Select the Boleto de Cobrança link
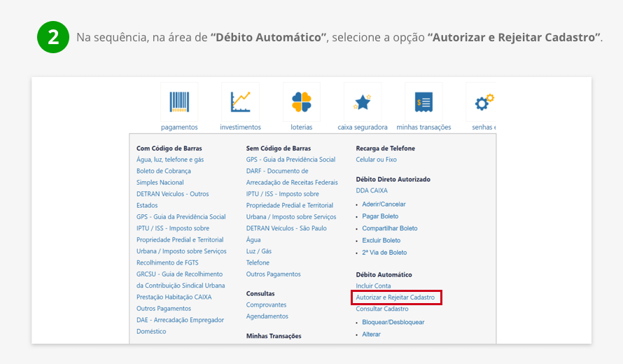 pos(164,171)
